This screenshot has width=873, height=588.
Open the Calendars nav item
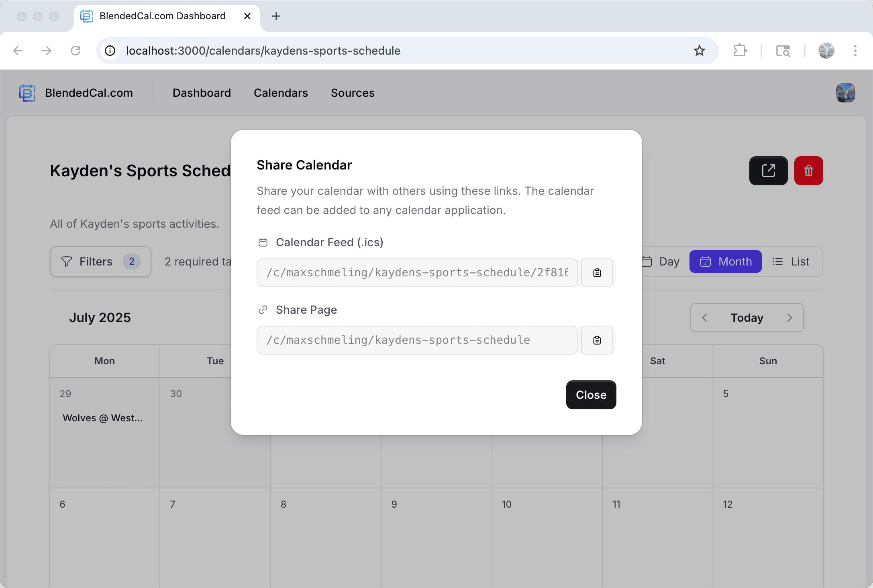tap(281, 93)
